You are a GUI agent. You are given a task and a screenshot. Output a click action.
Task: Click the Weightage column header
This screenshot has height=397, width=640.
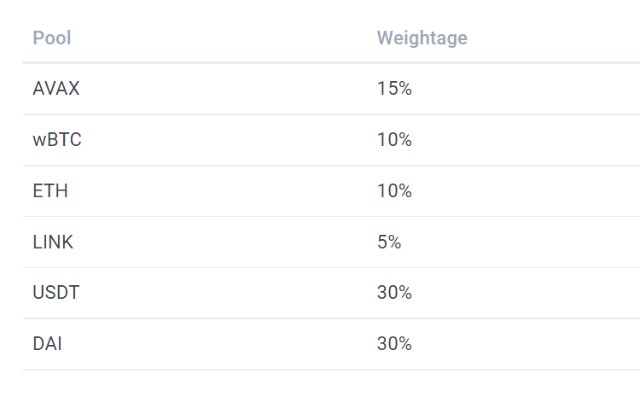422,38
